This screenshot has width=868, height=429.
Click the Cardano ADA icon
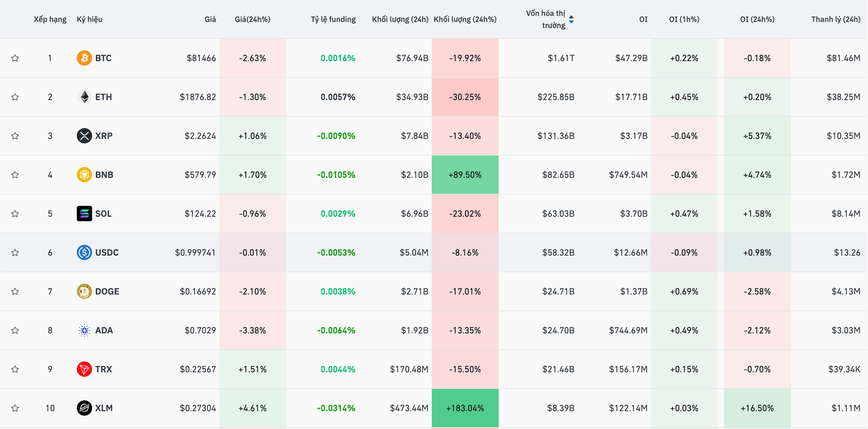[x=84, y=330]
